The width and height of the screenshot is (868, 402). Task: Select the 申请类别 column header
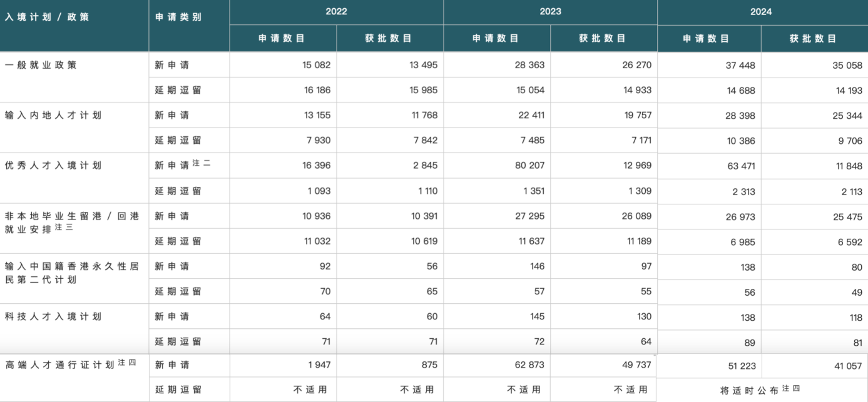179,17
